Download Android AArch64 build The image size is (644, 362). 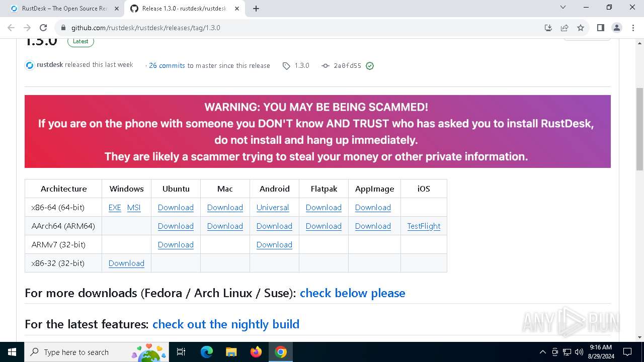(274, 226)
